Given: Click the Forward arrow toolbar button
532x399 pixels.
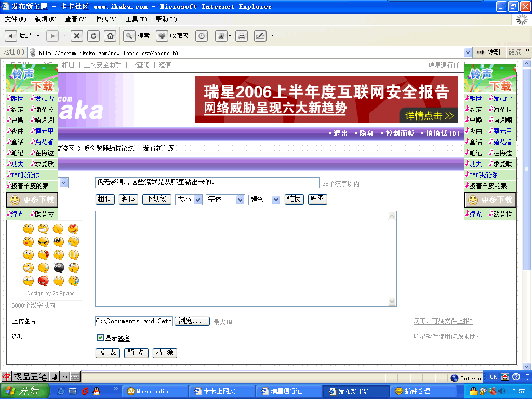Looking at the screenshot, I should [52, 36].
